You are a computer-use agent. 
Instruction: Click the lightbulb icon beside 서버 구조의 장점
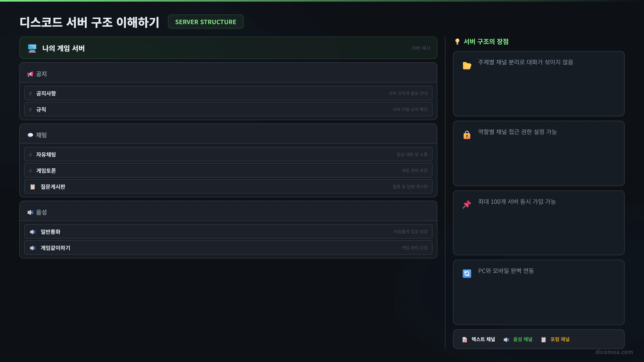pos(457,42)
